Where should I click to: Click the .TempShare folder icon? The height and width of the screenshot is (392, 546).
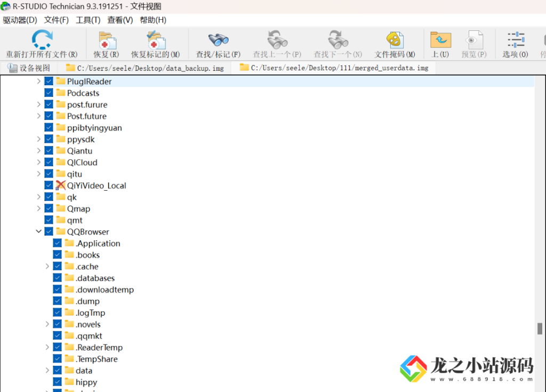69,358
